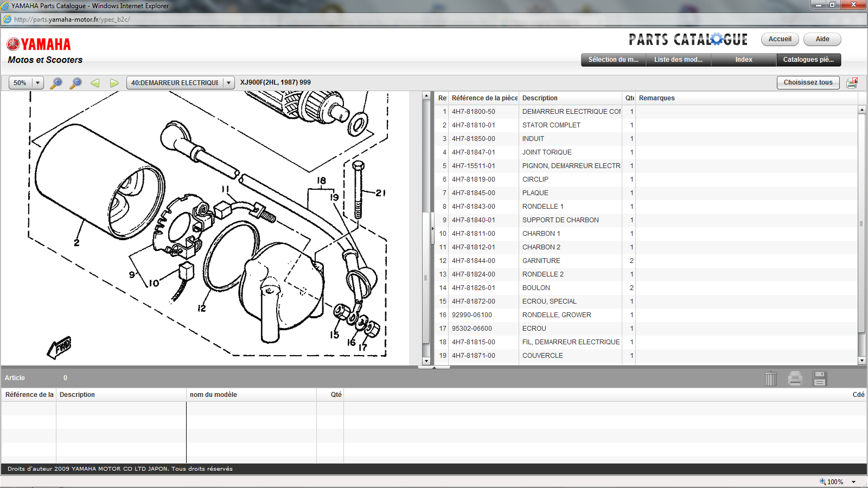This screenshot has width=868, height=488.
Task: Click the pane collapse handle between diagram and list
Action: (x=432, y=228)
